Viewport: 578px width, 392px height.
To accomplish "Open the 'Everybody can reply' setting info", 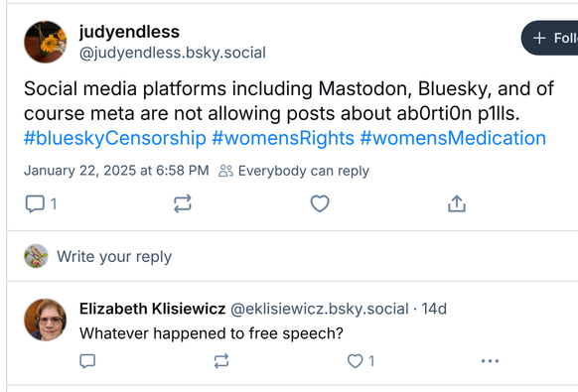I will (294, 171).
